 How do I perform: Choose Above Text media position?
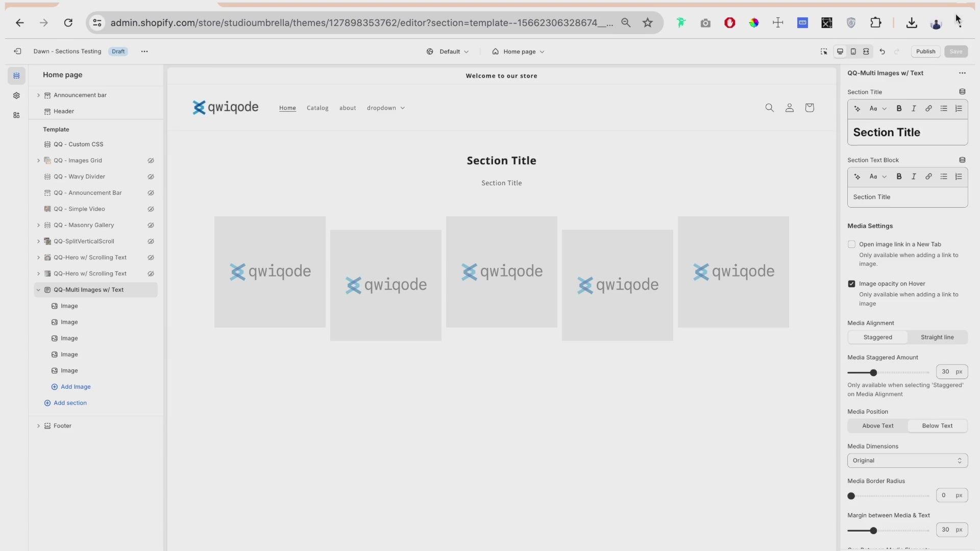877,426
